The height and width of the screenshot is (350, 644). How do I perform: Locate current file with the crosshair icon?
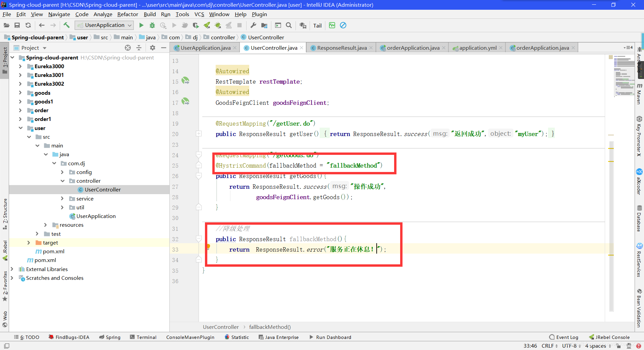pos(128,48)
